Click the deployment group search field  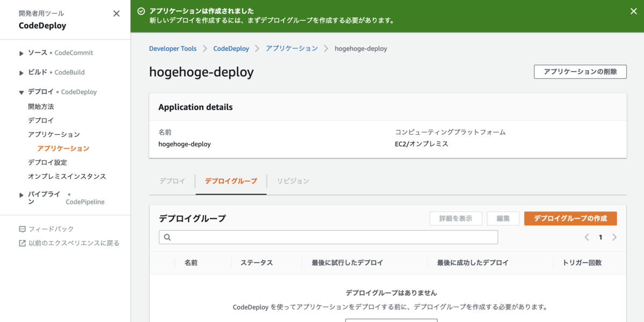pyautogui.click(x=328, y=237)
